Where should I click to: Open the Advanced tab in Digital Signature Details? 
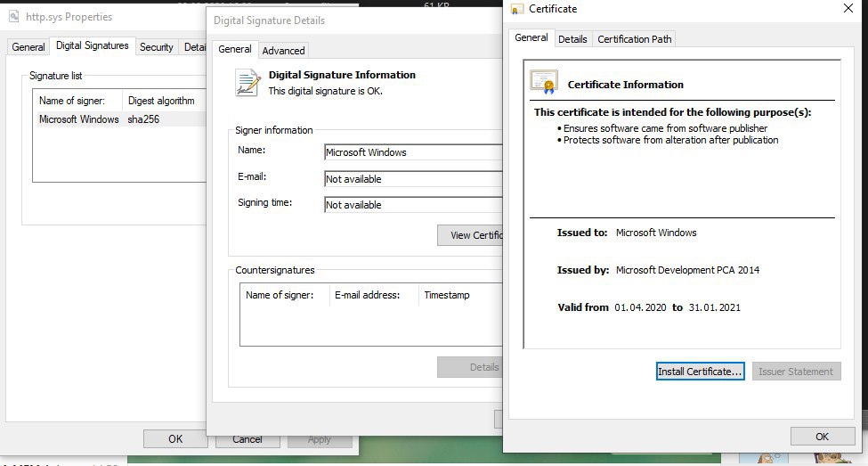pos(283,51)
